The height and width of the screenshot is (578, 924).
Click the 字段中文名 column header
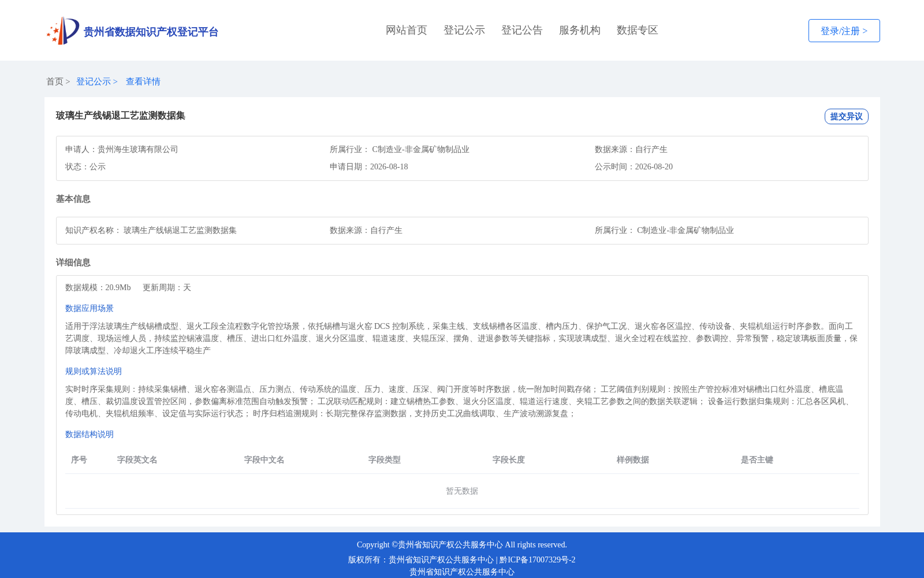[x=264, y=460]
